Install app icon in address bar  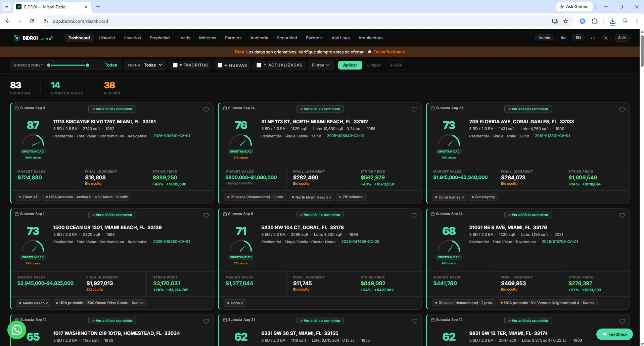[555, 21]
